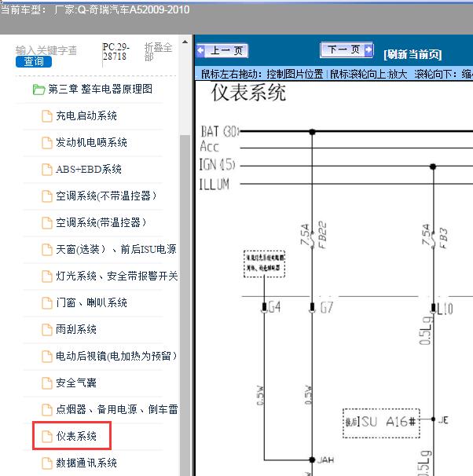473x476 pixels.
Task: Open 电动后视镜(电加热为预留) diagram
Action: 116,357
